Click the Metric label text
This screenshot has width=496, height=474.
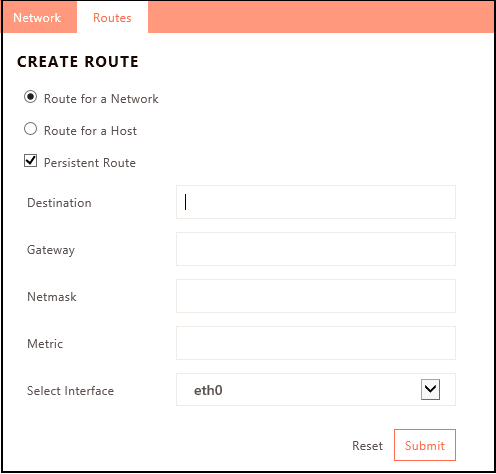[x=45, y=344]
